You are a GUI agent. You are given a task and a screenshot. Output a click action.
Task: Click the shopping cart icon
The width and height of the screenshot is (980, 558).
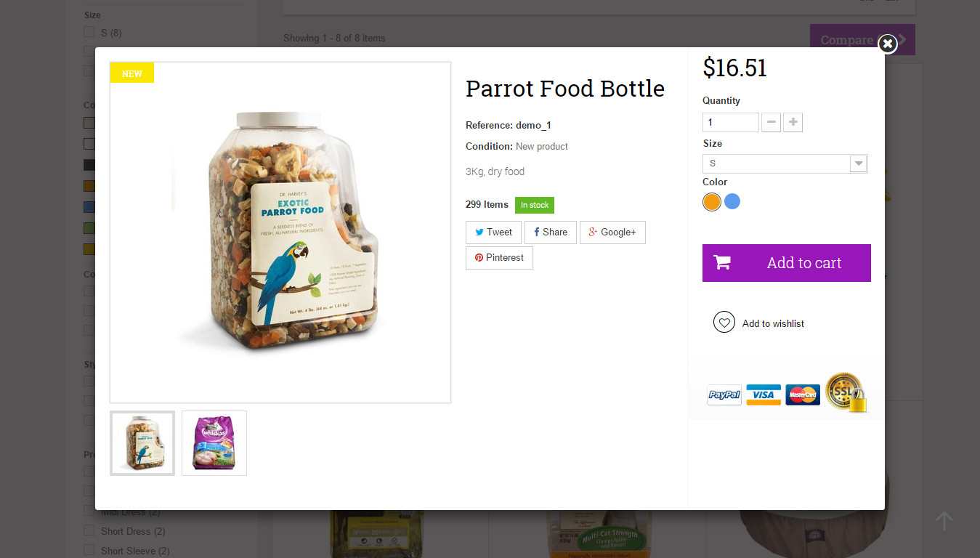[722, 263]
